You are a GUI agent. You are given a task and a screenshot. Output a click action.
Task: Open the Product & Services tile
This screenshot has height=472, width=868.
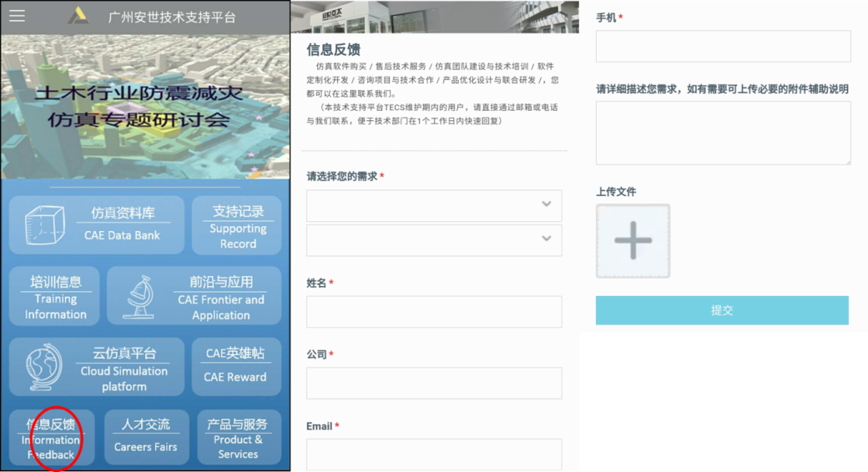(238, 438)
